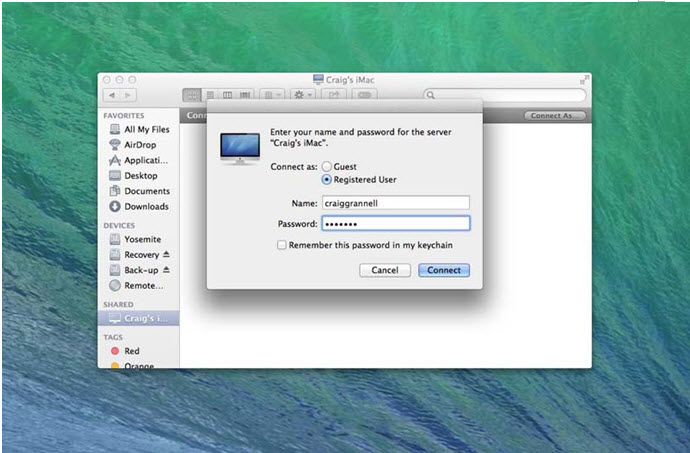Click the Connect As button

click(553, 116)
